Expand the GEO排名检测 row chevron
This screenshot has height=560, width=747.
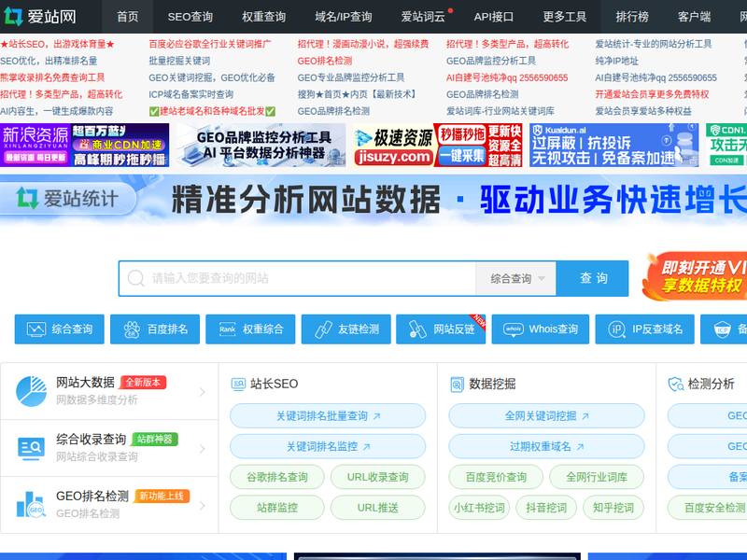(202, 505)
